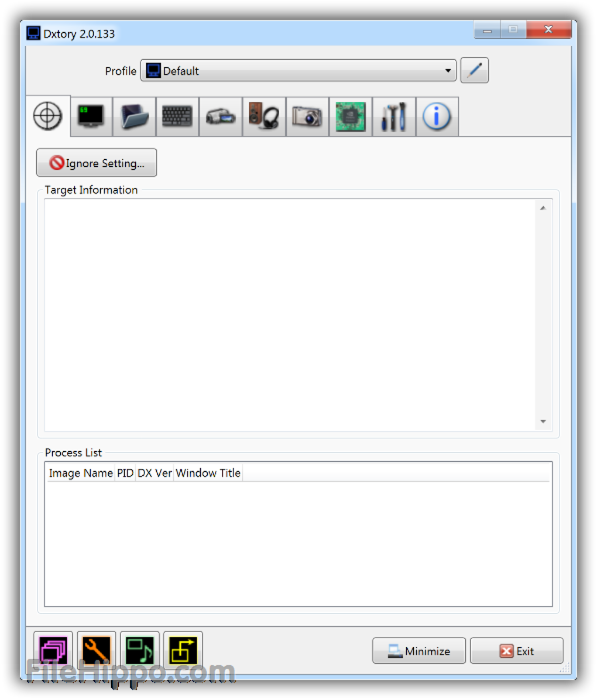Expand the Profile Default dropdown

point(298,71)
